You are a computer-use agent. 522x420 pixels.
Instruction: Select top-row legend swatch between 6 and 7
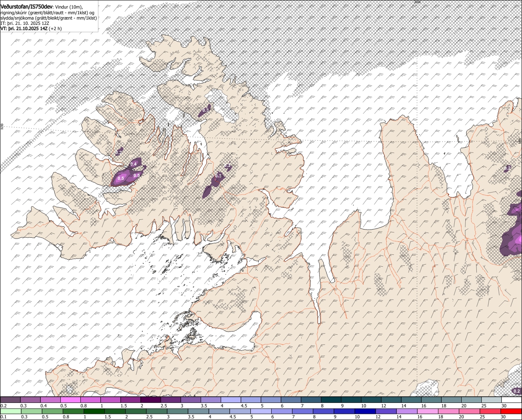(291, 400)
